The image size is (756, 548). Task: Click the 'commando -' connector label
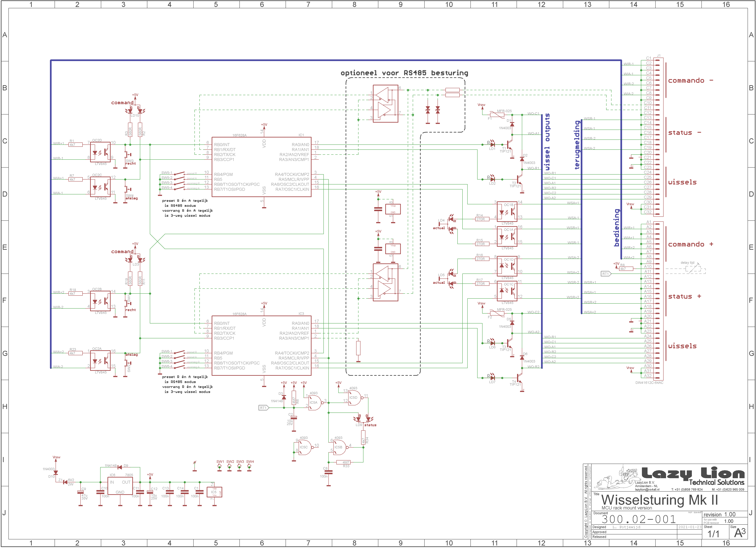point(691,80)
